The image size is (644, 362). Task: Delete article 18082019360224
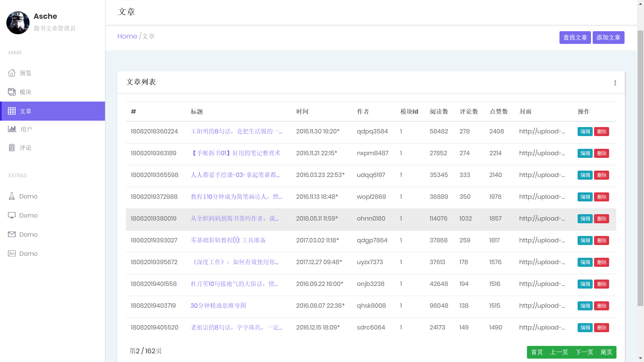(x=601, y=131)
